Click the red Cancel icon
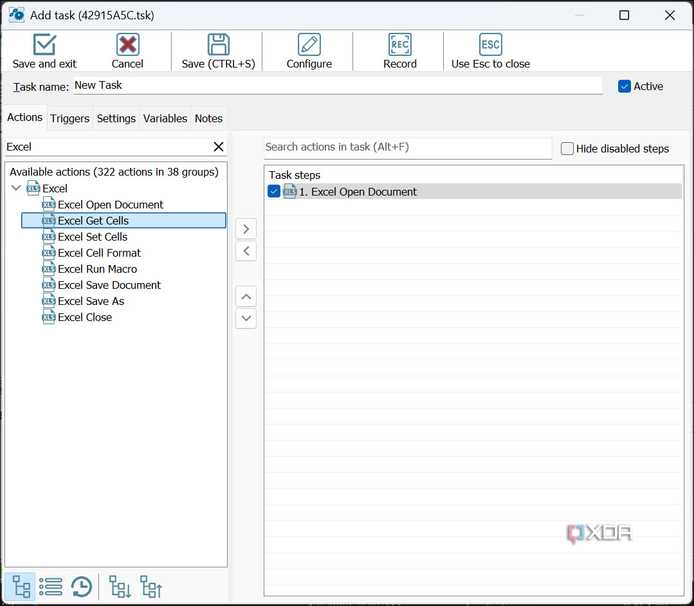Image resolution: width=694 pixels, height=606 pixels. [x=127, y=44]
